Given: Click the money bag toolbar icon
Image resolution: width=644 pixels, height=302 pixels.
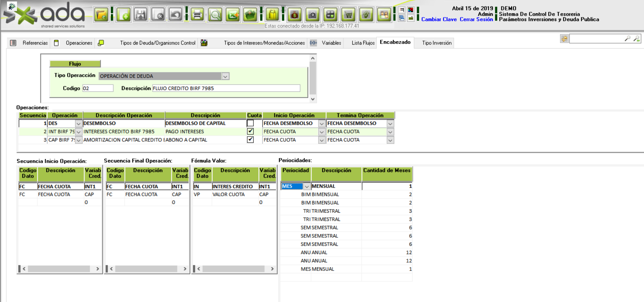Looking at the screenshot, I should 295,15.
